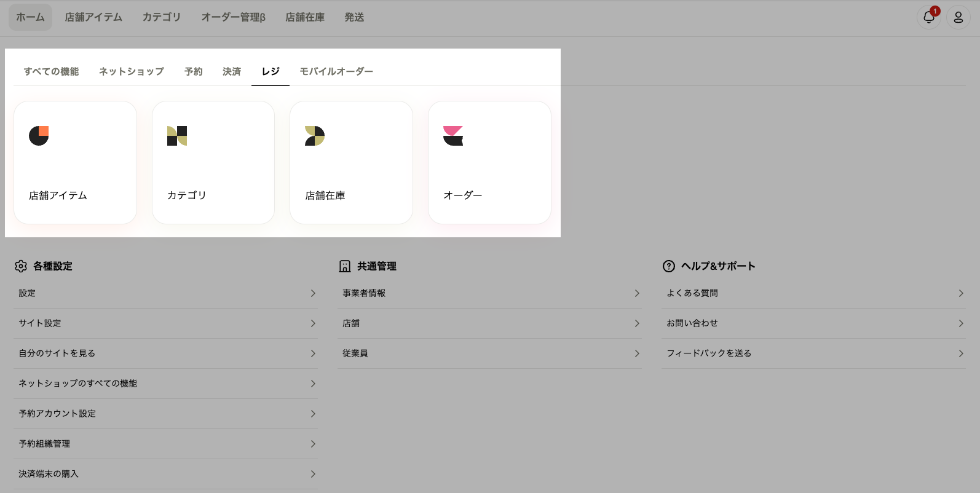Click the 各種設定 section heading
Screen dimensions: 980x493
(x=53, y=266)
